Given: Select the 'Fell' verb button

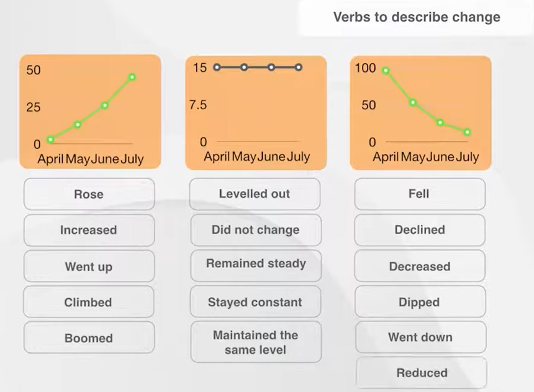Looking at the screenshot, I should point(419,194).
